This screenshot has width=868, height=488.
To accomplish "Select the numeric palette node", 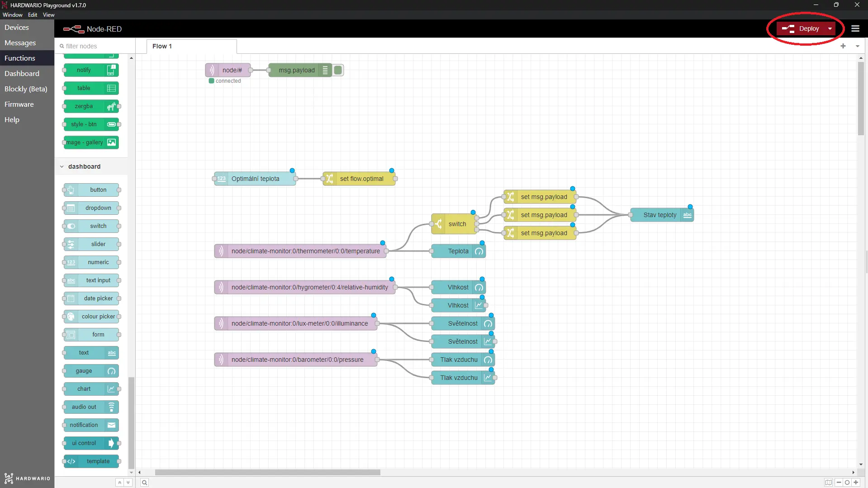I will click(91, 262).
